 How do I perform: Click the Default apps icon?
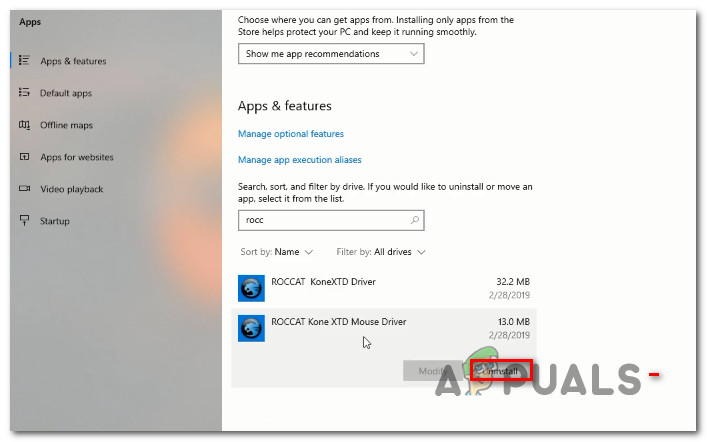tap(24, 92)
